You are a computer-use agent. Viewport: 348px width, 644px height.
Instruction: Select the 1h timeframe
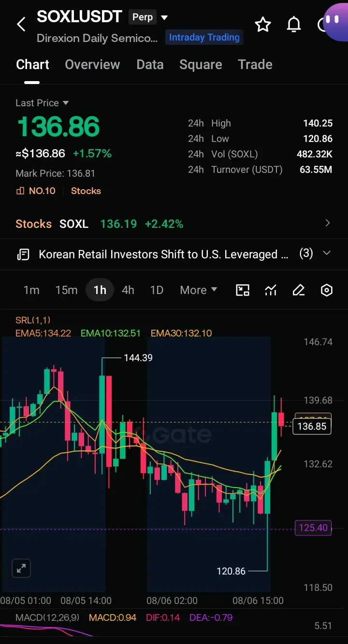[100, 290]
